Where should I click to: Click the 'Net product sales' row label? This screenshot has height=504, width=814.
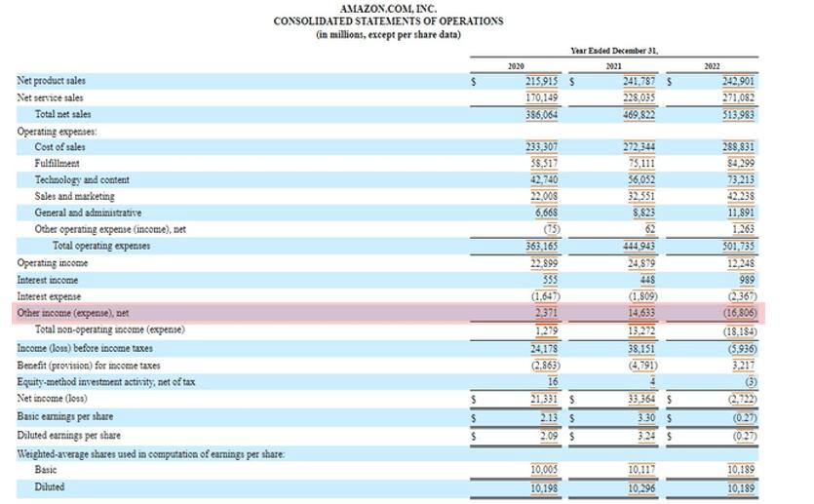coord(52,81)
